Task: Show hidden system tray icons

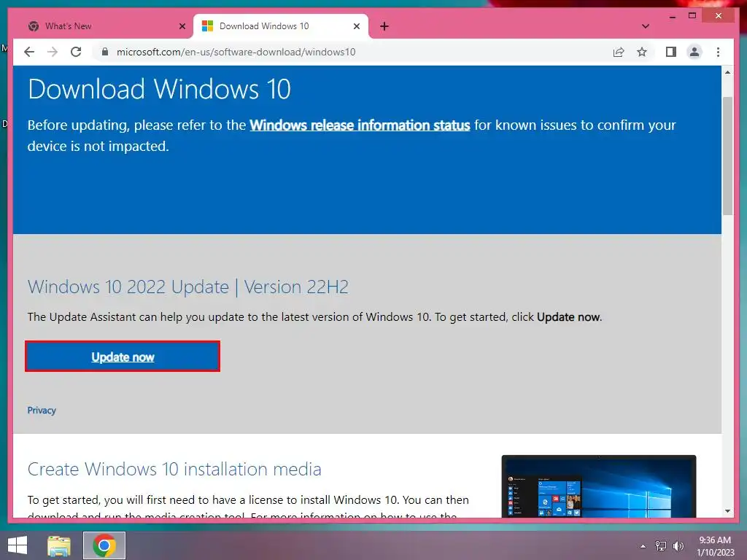Action: click(x=643, y=546)
